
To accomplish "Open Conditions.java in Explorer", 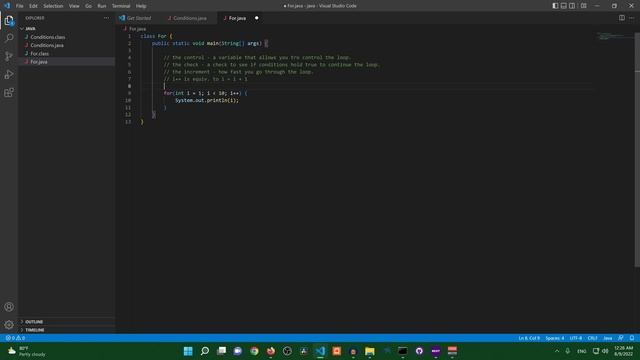I will [x=47, y=45].
